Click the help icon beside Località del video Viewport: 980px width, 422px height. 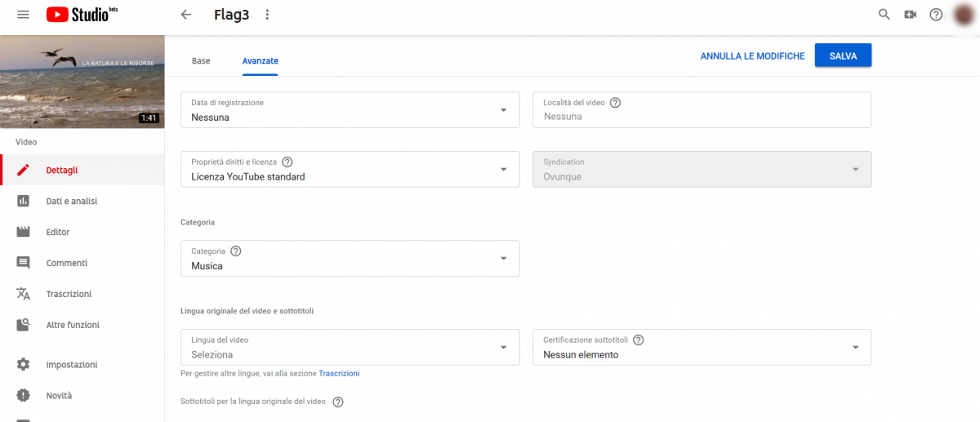click(x=615, y=103)
